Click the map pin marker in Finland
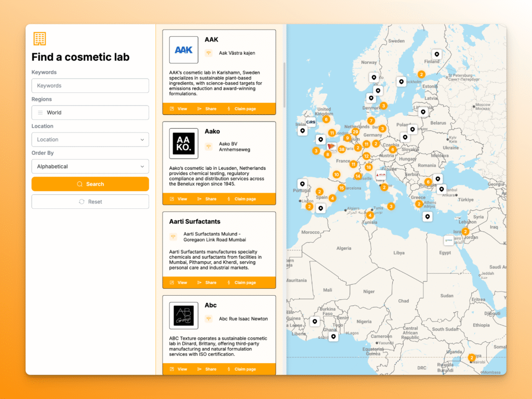 (x=437, y=54)
